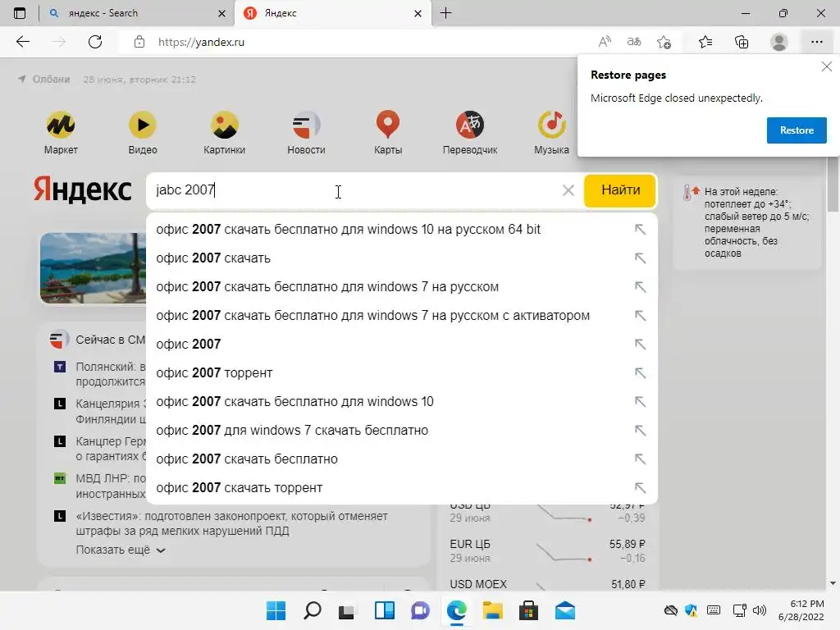The width and height of the screenshot is (840, 630).
Task: Expand Показать ещё news list
Action: coord(121,550)
